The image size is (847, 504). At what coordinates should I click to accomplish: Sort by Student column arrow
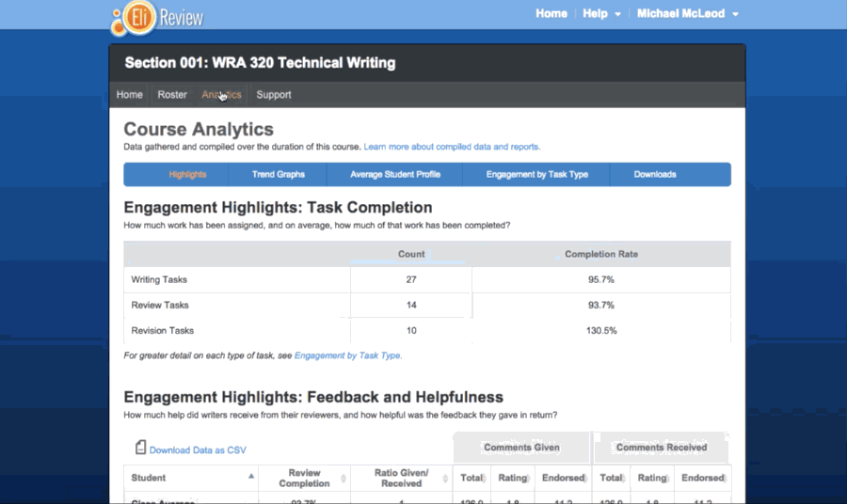(251, 476)
